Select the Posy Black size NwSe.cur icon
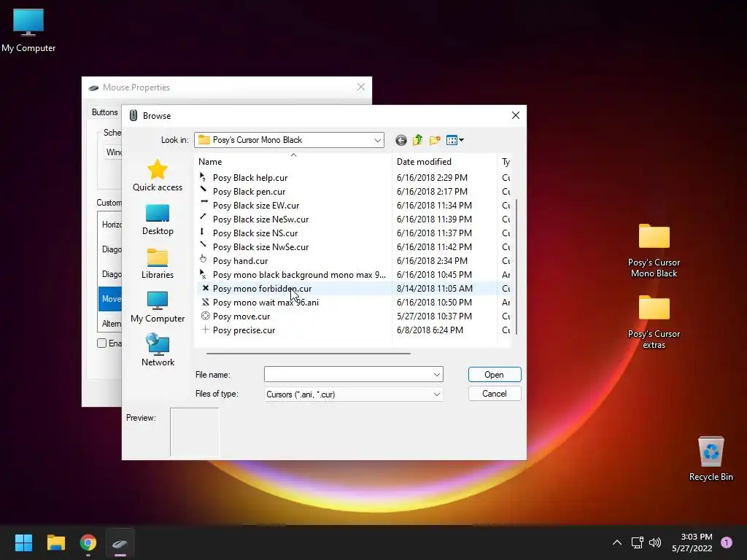 tap(204, 245)
